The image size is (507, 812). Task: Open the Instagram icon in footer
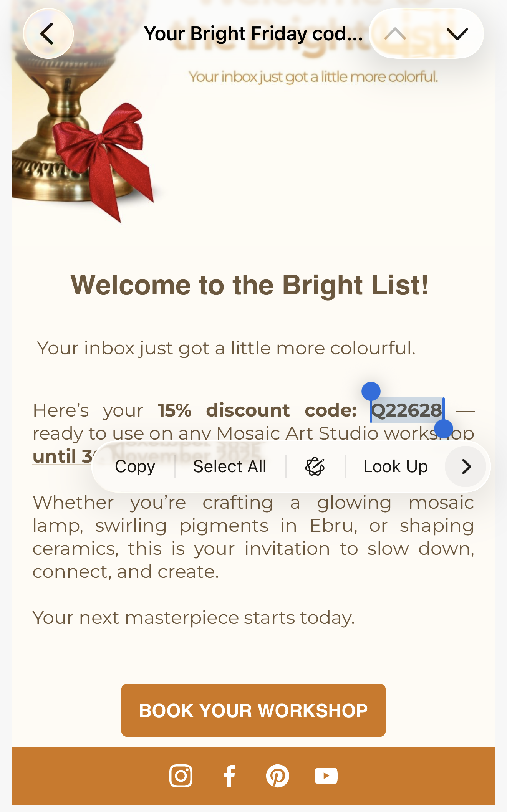pos(181,776)
